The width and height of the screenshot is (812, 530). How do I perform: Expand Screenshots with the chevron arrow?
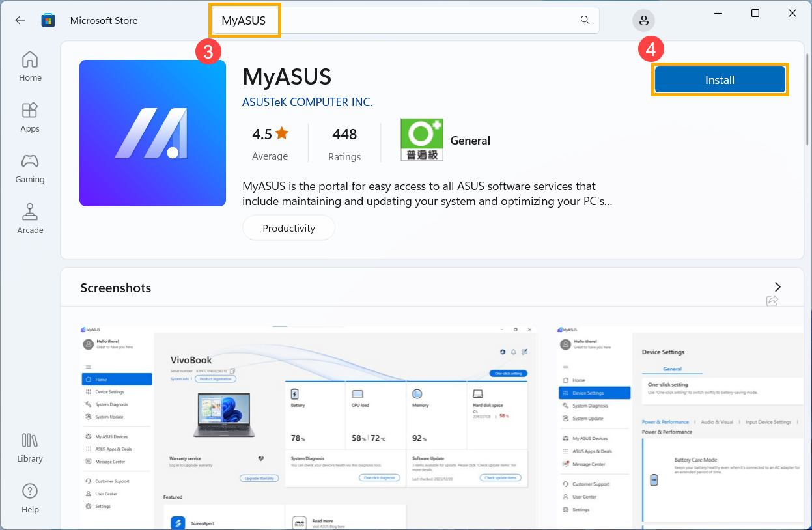click(777, 287)
